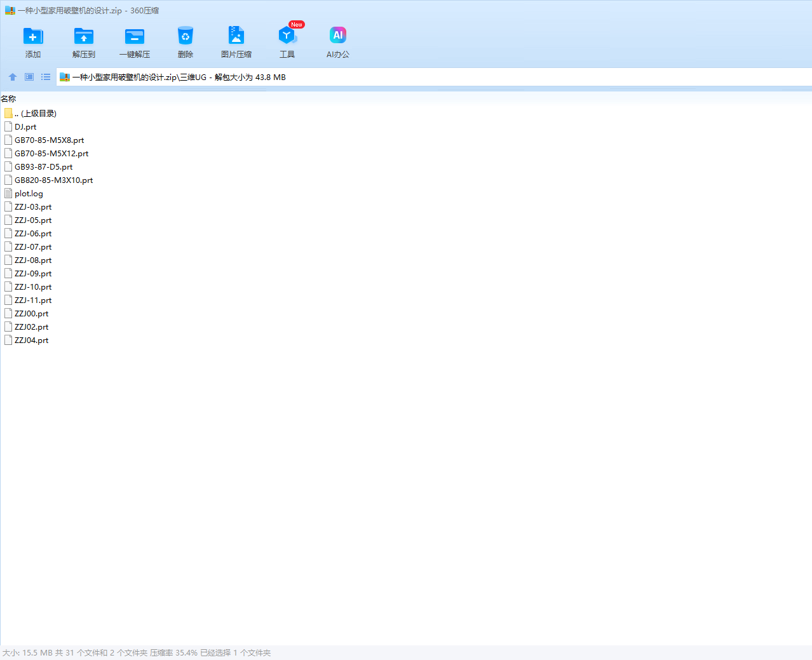The height and width of the screenshot is (660, 812).
Task: Select file ZZJ04.prt
Action: [x=26, y=340]
